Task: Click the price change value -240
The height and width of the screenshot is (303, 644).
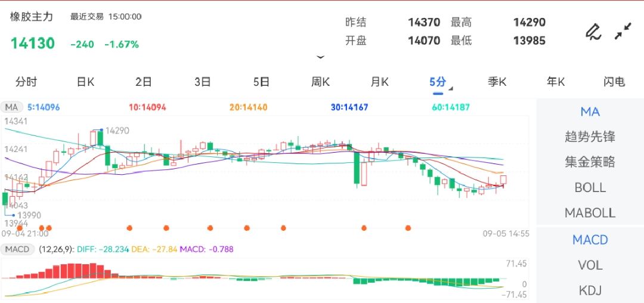Action: (82, 44)
